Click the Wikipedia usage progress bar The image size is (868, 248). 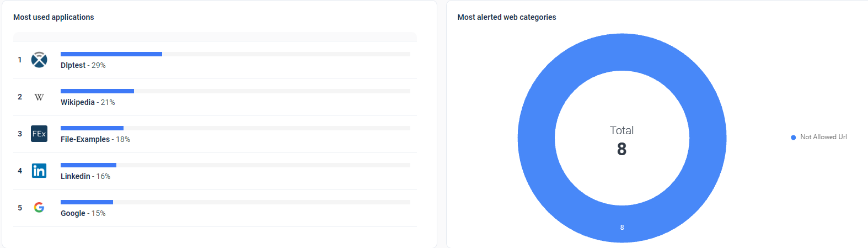[x=235, y=91]
